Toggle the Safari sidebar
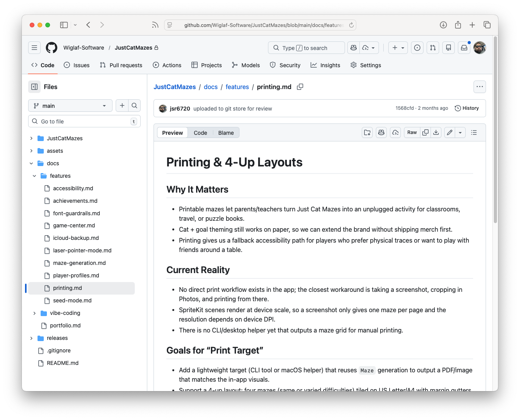The width and height of the screenshot is (520, 420). click(x=64, y=25)
